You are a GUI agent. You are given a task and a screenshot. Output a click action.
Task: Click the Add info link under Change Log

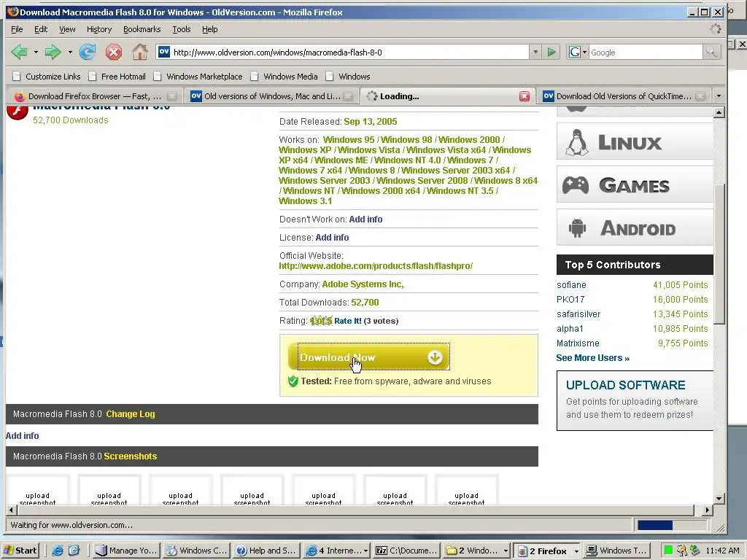click(22, 436)
